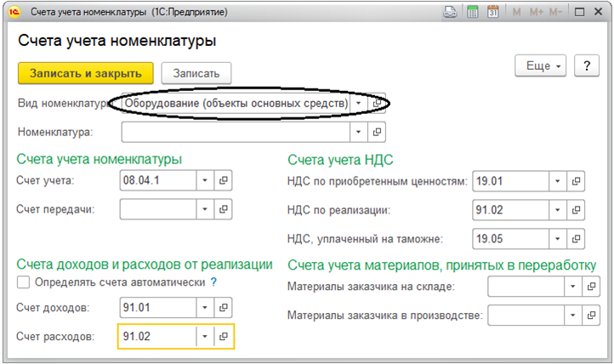Expand НДС по приобретенным ценностям dropdown

558,181
